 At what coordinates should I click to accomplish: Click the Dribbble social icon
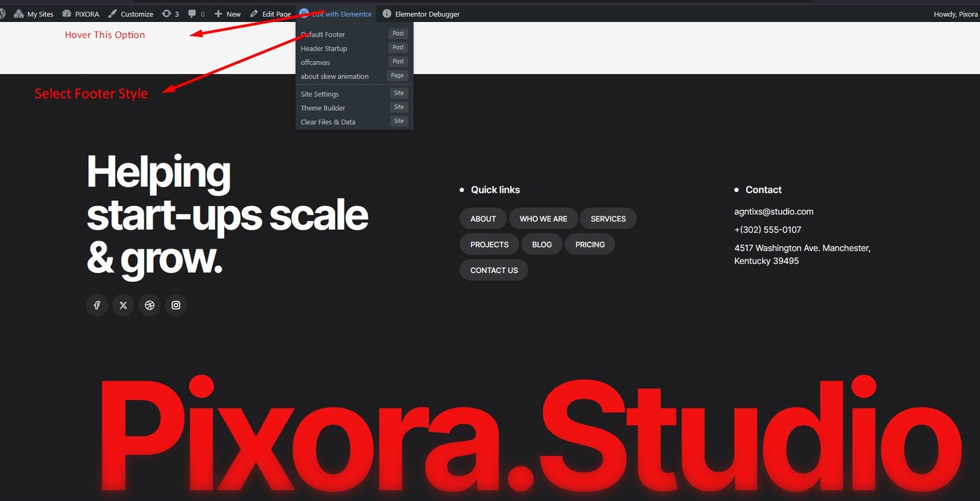click(x=149, y=305)
